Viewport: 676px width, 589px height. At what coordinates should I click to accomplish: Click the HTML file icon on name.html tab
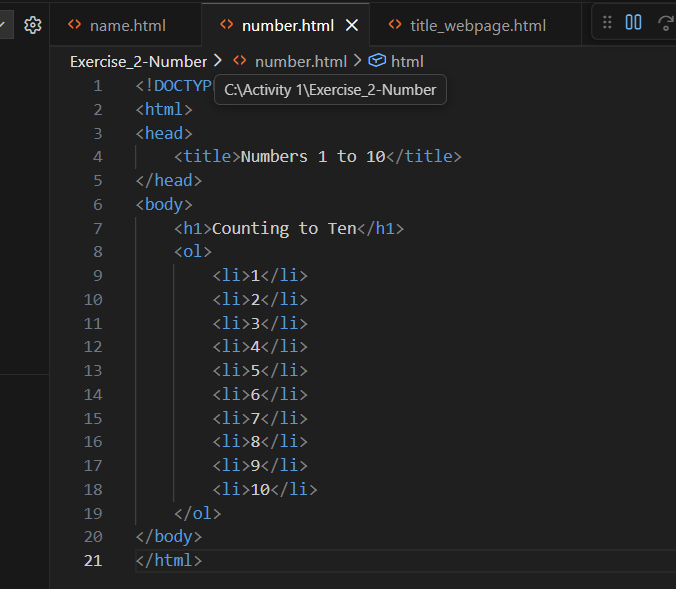point(74,25)
